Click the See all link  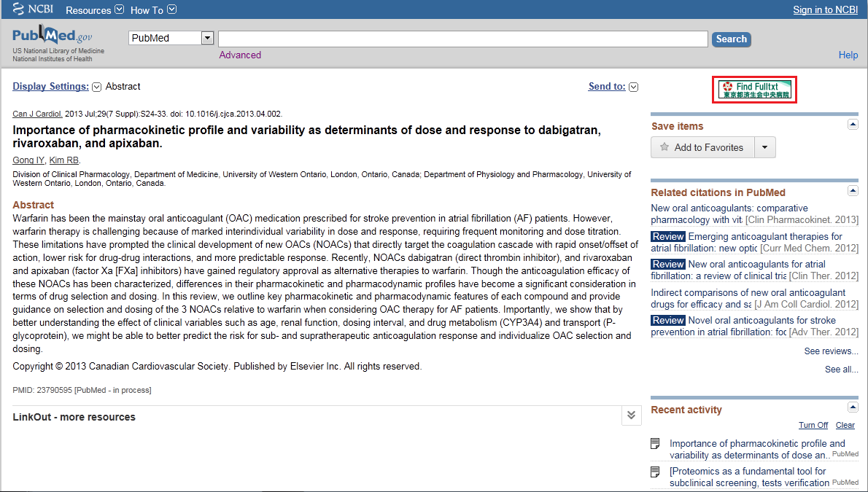(842, 369)
